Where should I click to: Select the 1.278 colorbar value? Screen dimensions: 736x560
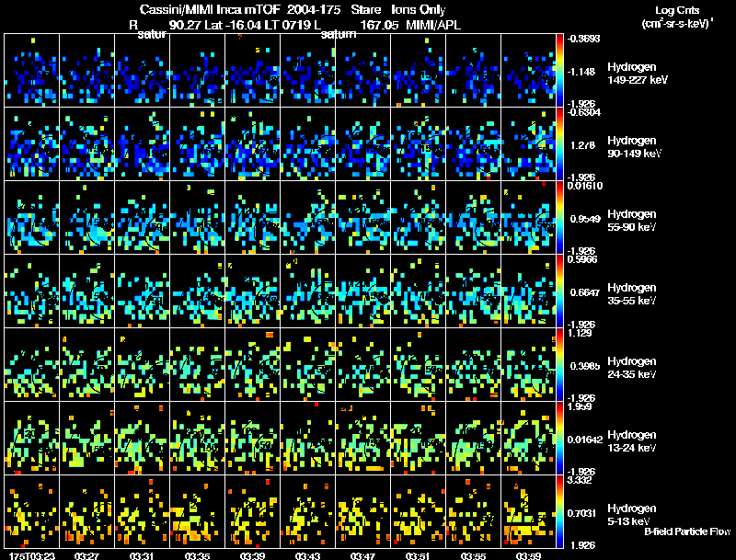pos(582,145)
